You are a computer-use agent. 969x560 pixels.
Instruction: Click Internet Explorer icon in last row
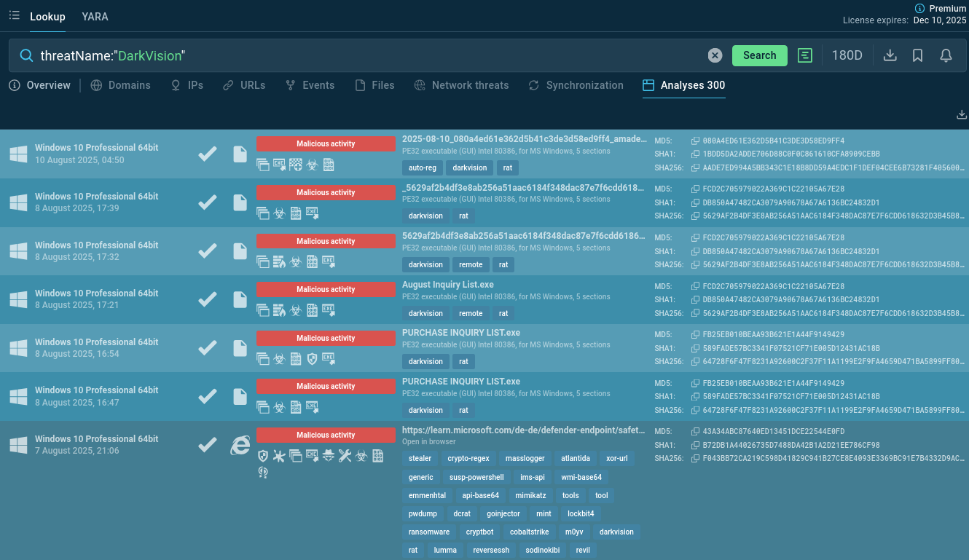tap(240, 445)
